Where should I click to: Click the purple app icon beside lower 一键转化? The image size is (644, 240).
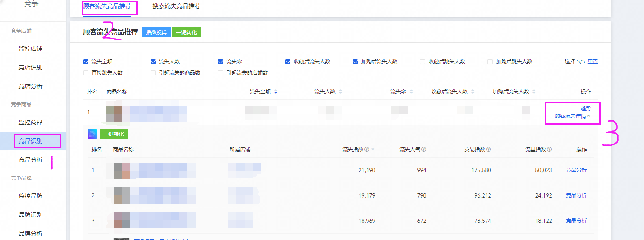coord(92,134)
